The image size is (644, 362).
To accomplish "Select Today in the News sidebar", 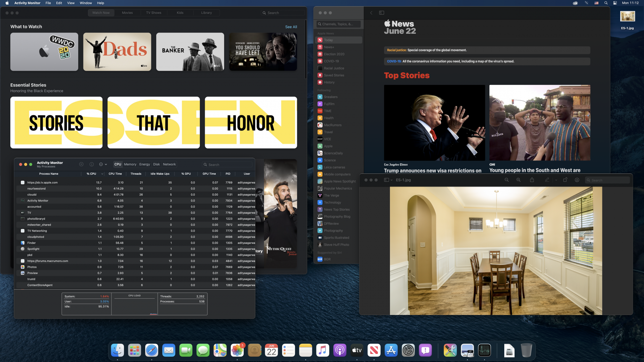I will tap(339, 40).
